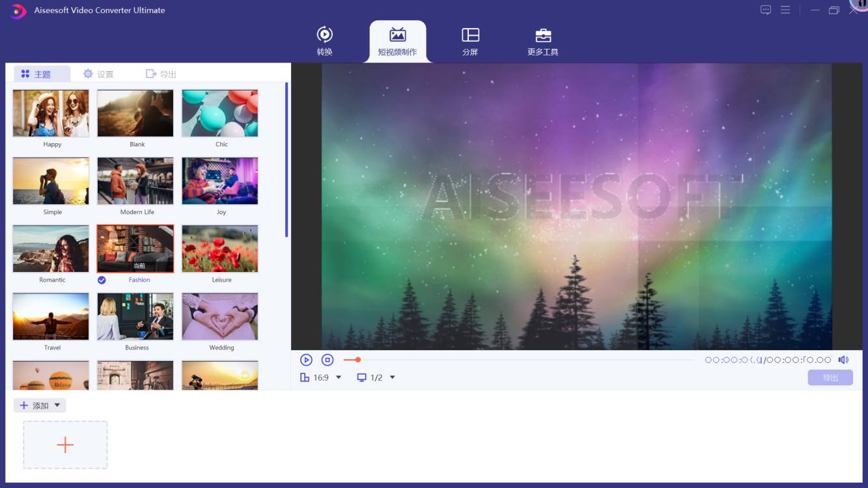Click the playback progress slider
The image size is (868, 488).
point(518,360)
